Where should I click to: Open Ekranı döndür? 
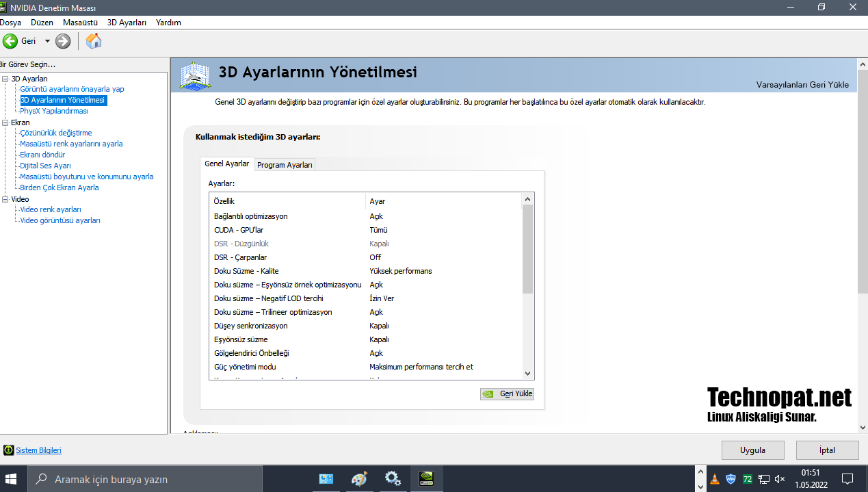42,155
